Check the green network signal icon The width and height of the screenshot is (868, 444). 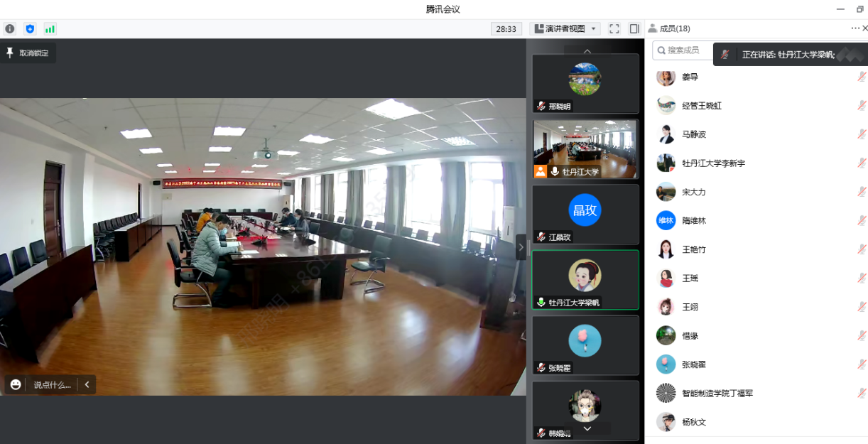[50, 29]
